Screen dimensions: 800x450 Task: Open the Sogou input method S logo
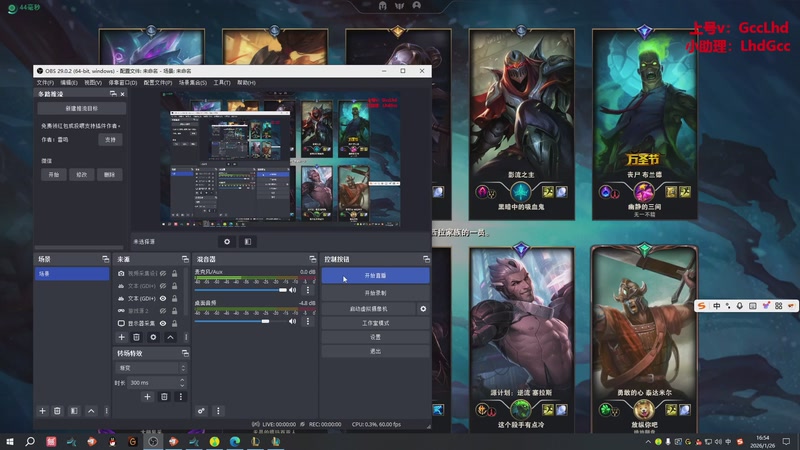pyautogui.click(x=702, y=306)
